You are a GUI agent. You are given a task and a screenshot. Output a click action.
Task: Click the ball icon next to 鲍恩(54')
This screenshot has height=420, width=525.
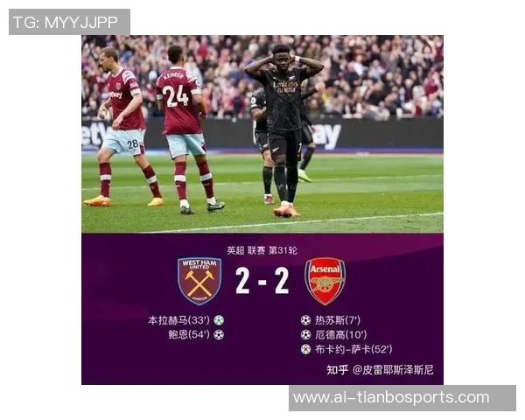click(219, 334)
